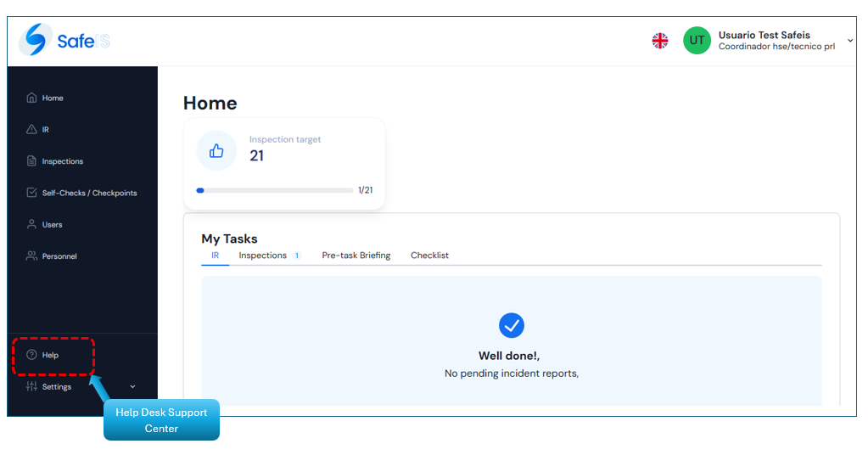Click the Self-Checks checkbox icon in sidebar
This screenshot has width=868, height=455.
click(31, 193)
